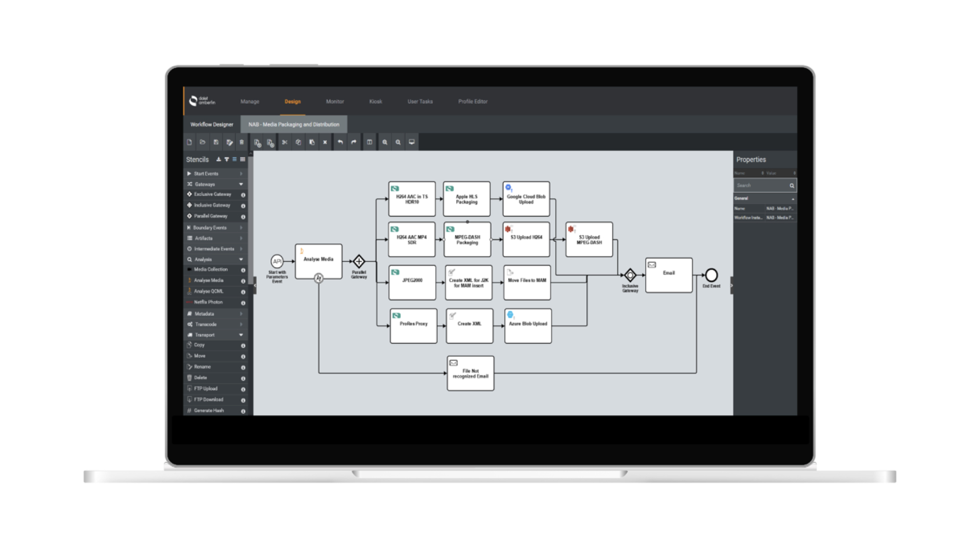
Task: Open the presentation view monitor icon
Action: click(411, 142)
